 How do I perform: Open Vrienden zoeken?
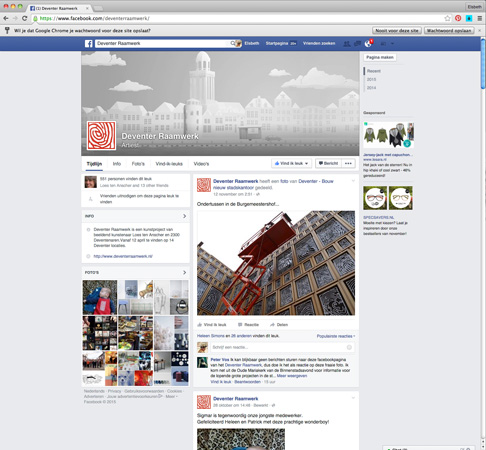pyautogui.click(x=319, y=43)
